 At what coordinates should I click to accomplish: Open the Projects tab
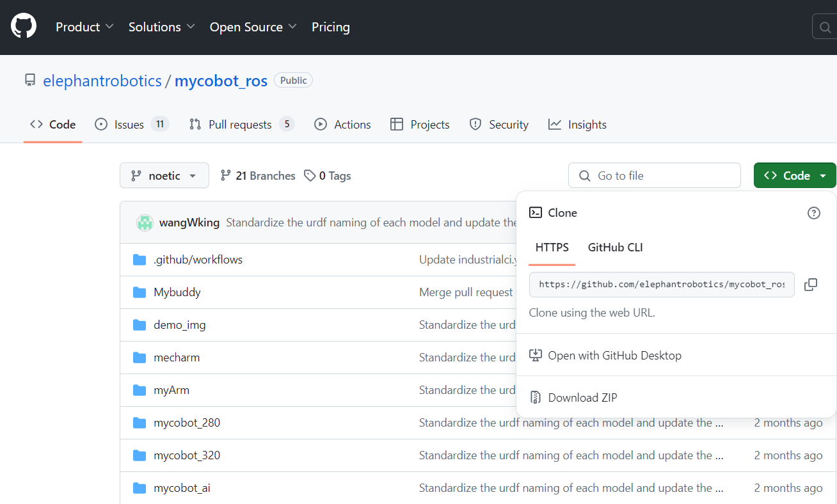coord(420,125)
